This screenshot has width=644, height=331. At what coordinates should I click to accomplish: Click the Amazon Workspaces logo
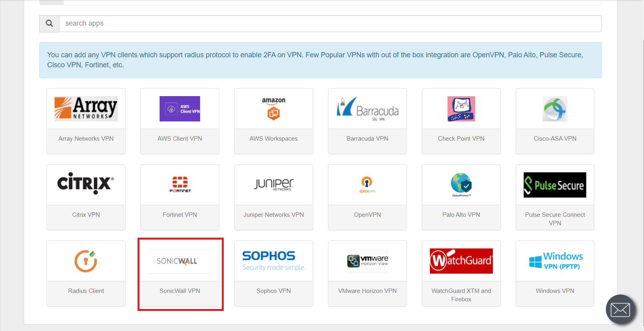click(x=273, y=109)
